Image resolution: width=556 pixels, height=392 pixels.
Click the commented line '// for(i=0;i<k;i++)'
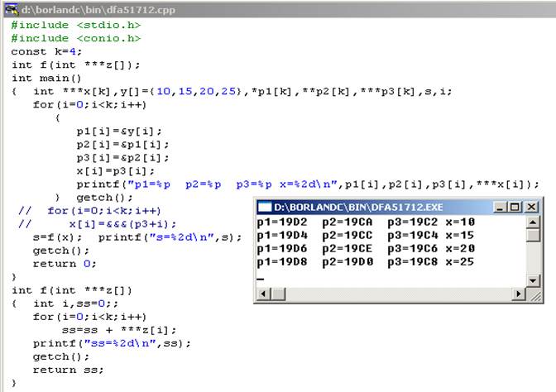[x=89, y=211]
